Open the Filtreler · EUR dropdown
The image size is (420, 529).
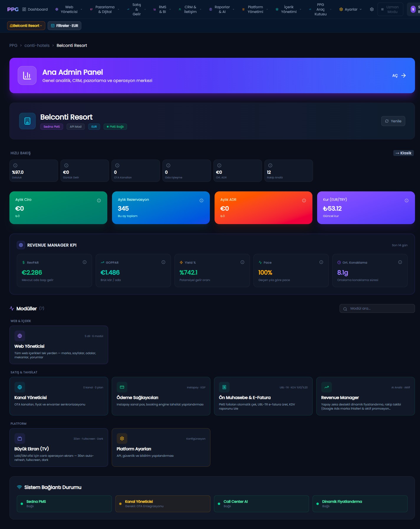point(64,26)
